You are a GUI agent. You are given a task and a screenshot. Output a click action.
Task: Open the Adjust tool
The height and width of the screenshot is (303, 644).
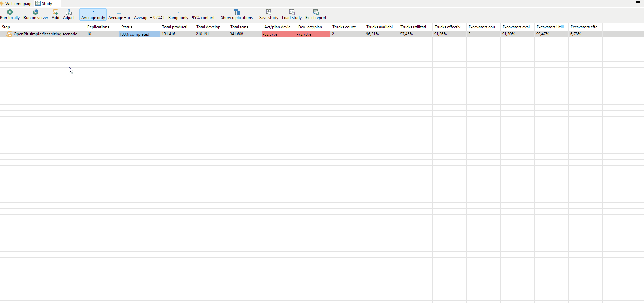click(x=69, y=15)
